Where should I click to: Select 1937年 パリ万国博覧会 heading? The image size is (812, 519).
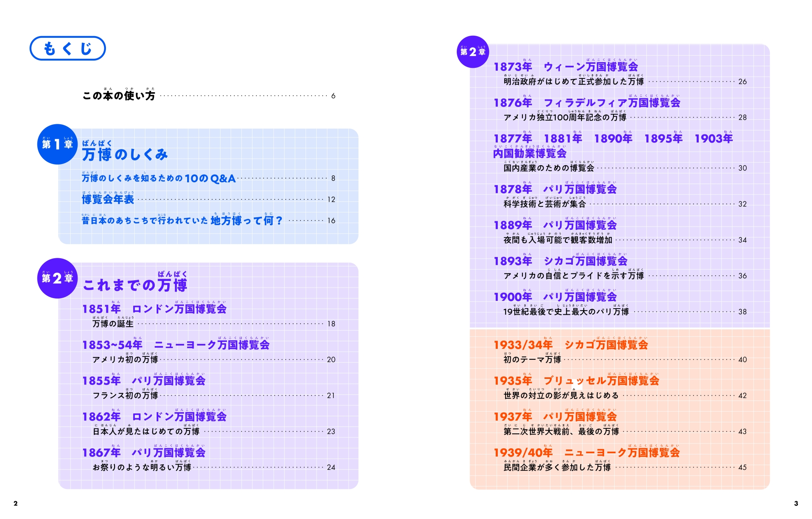[555, 416]
